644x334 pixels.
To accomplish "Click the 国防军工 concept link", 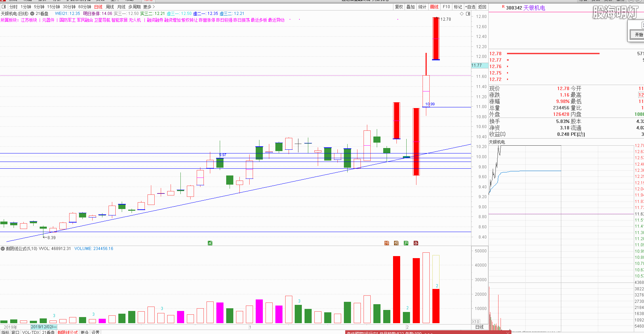I will point(67,20).
